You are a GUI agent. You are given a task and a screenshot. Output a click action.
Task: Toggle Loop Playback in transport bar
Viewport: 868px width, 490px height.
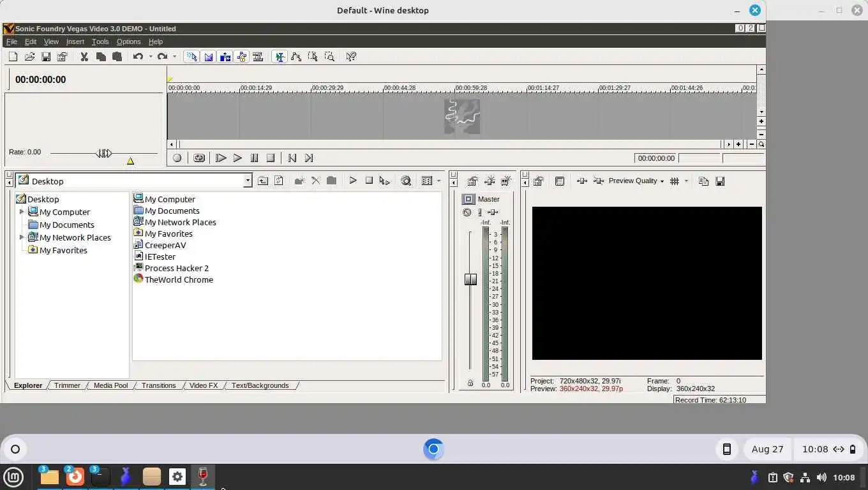coord(199,158)
